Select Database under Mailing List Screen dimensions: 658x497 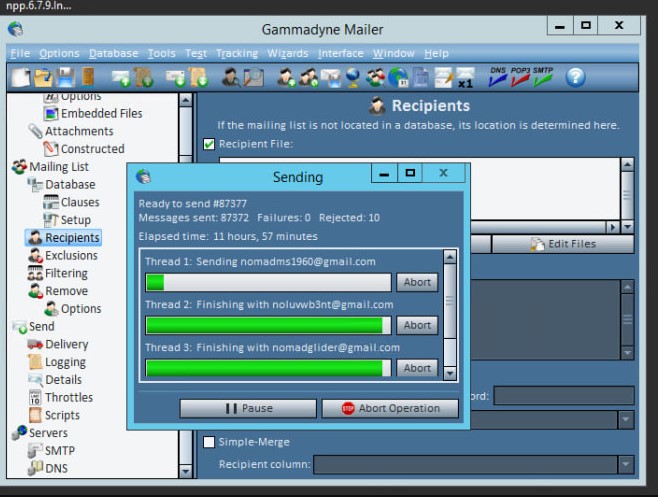[70, 184]
